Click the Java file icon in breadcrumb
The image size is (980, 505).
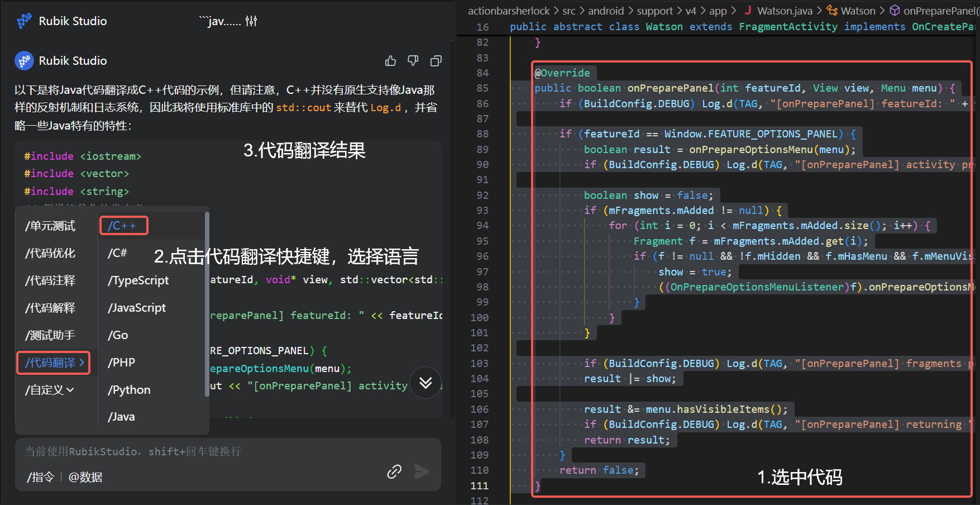(748, 10)
